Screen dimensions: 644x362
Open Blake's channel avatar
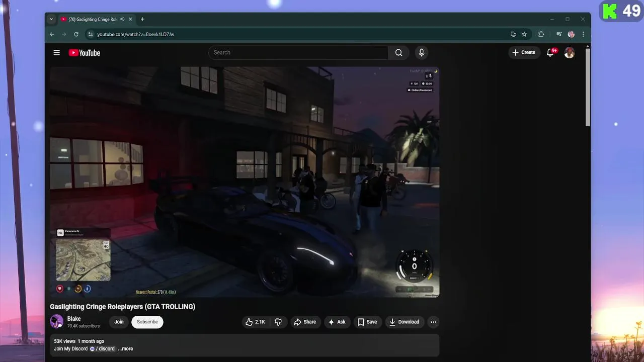(x=56, y=322)
